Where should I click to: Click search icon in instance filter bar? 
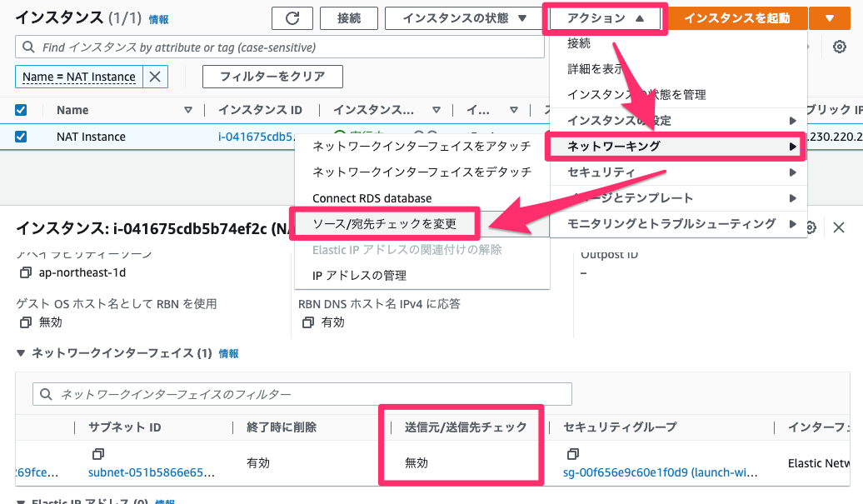click(x=28, y=47)
